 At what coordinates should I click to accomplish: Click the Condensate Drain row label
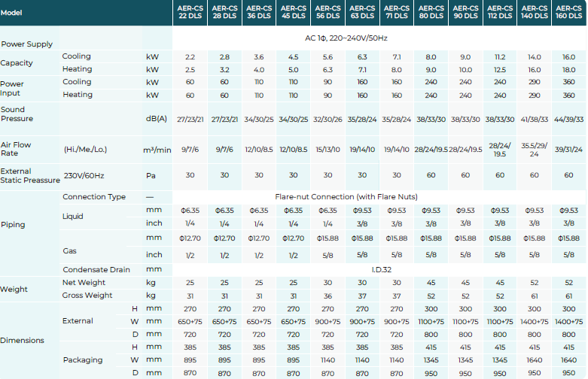pyautogui.click(x=96, y=269)
